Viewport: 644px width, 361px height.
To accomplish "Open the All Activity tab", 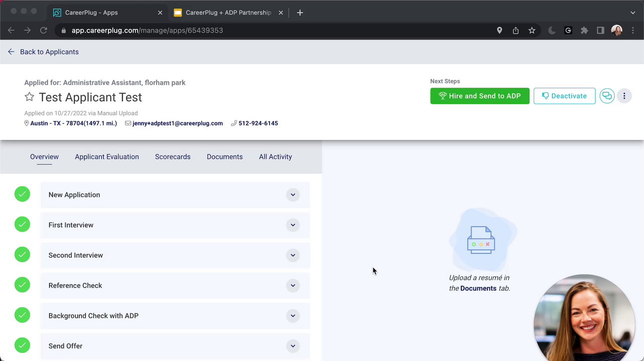I will pyautogui.click(x=275, y=157).
